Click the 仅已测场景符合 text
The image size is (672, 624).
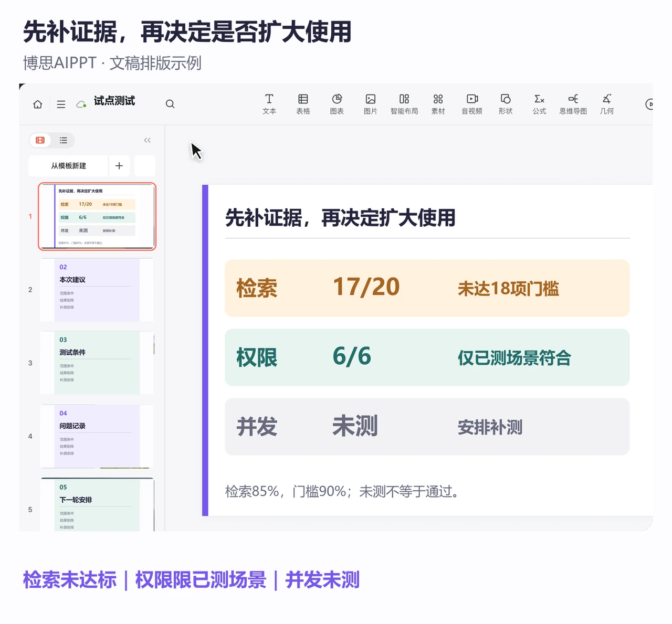tap(514, 358)
